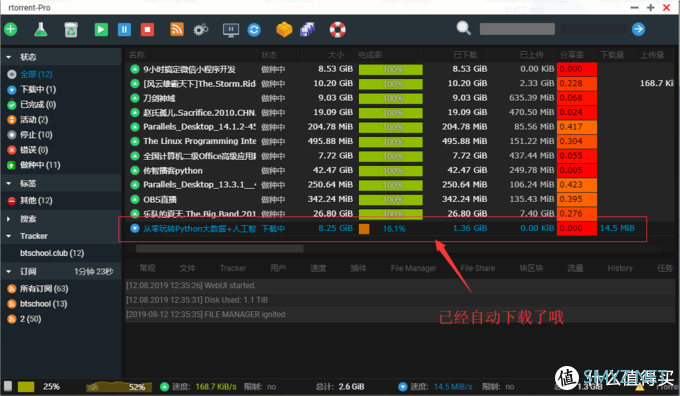Stop torrent with red stop button
Screen dimensions: 680x396
tap(147, 29)
